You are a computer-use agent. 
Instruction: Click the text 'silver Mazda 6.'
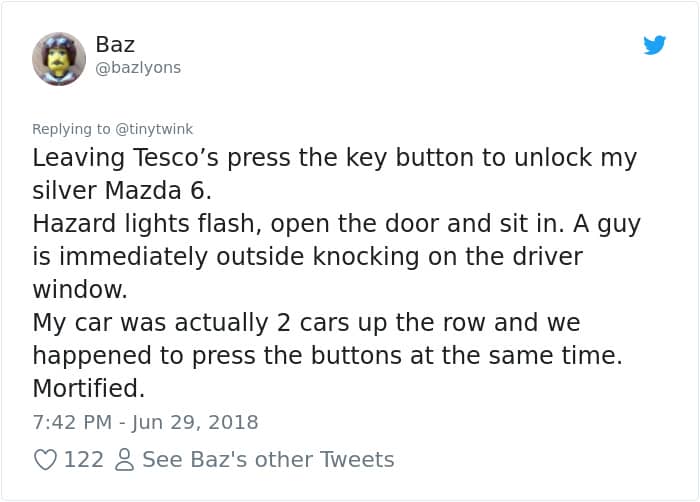(124, 191)
